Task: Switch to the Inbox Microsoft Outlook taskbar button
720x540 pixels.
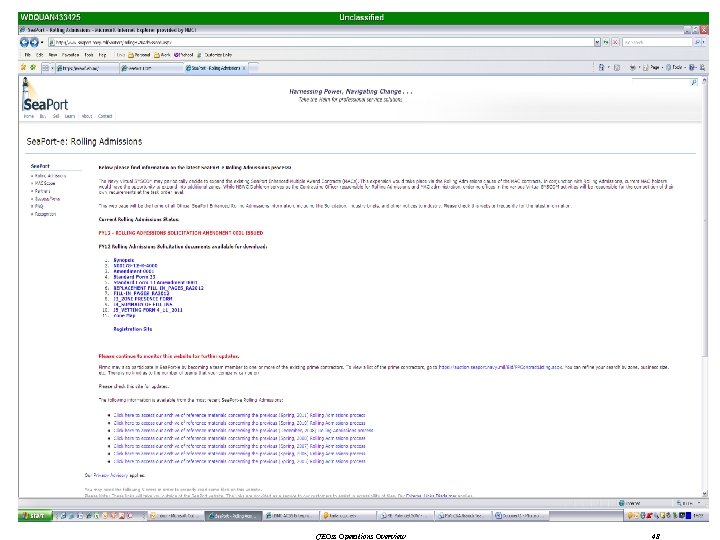Action: tap(175, 516)
